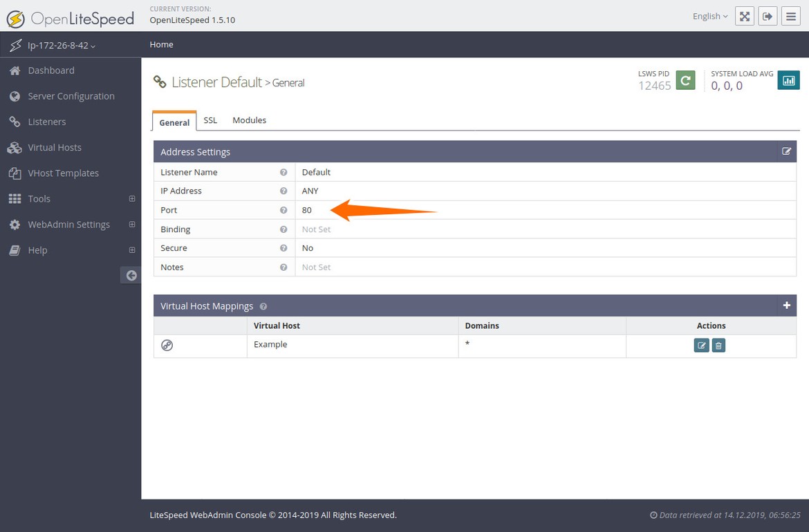Show help for Listener Name
This screenshot has height=532, width=809.
[283, 172]
